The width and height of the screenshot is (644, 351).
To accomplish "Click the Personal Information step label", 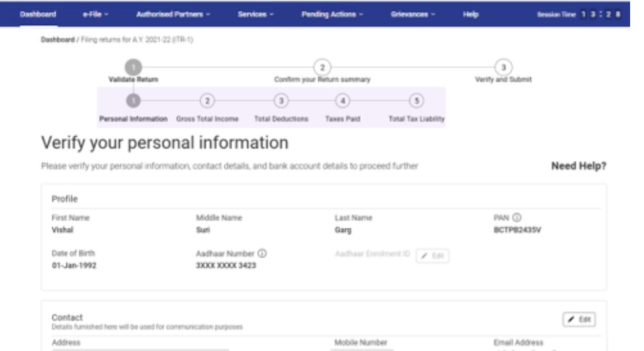I will tap(133, 119).
